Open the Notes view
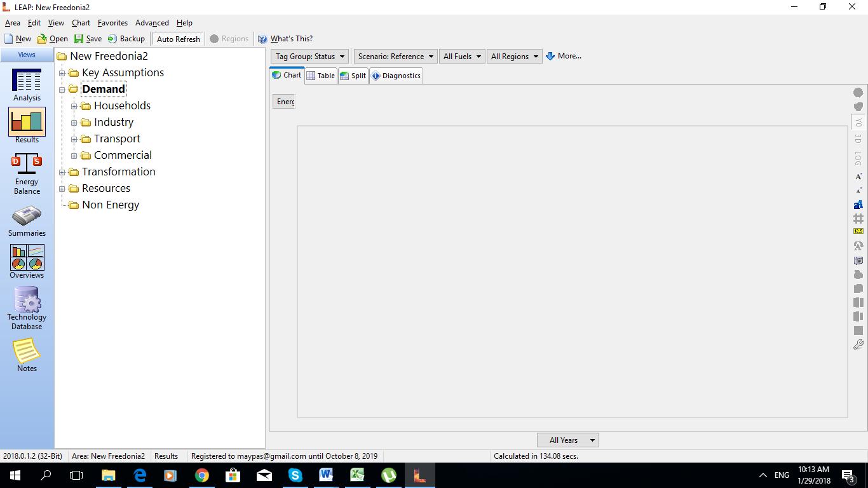Screen dimensions: 868x488 [x=27, y=355]
